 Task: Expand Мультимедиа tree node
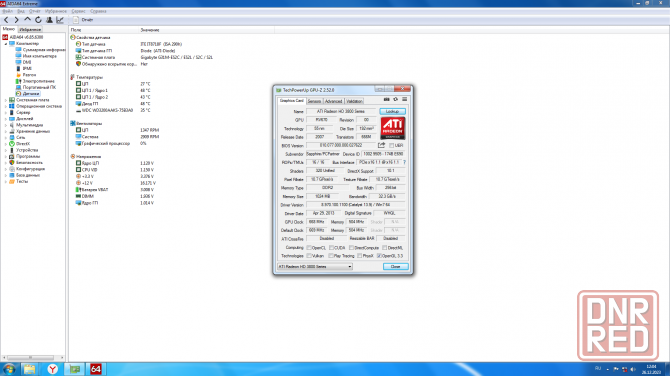coord(6,125)
